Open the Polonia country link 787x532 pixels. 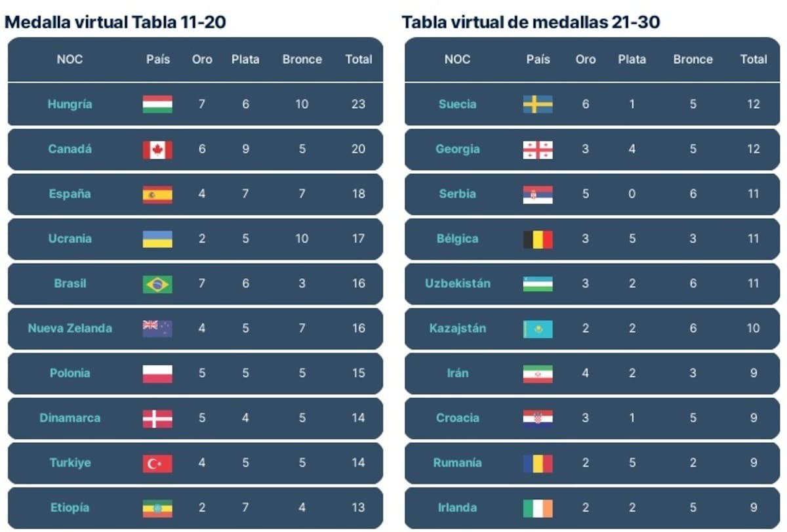[x=70, y=373]
